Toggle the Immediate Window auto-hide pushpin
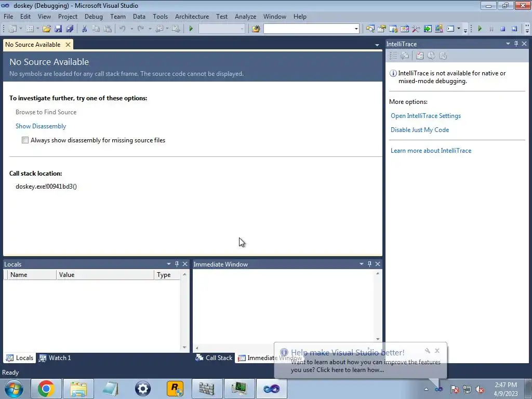This screenshot has width=532, height=399. (x=369, y=264)
